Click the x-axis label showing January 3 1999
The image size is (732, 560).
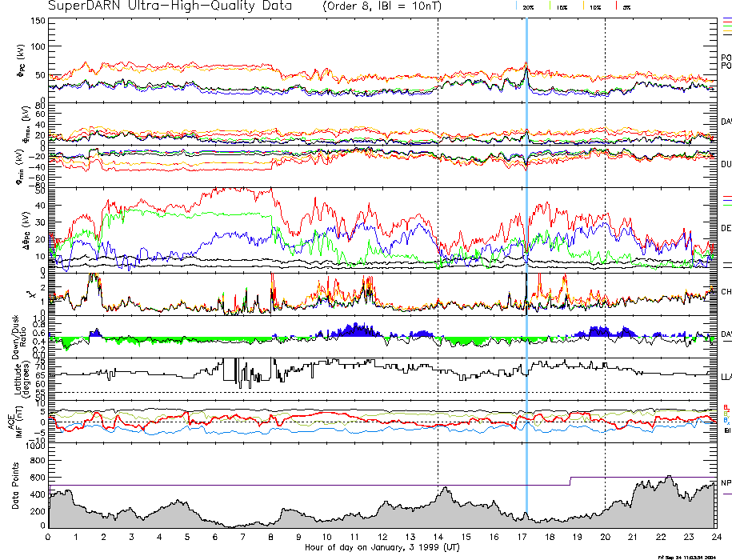(382, 549)
